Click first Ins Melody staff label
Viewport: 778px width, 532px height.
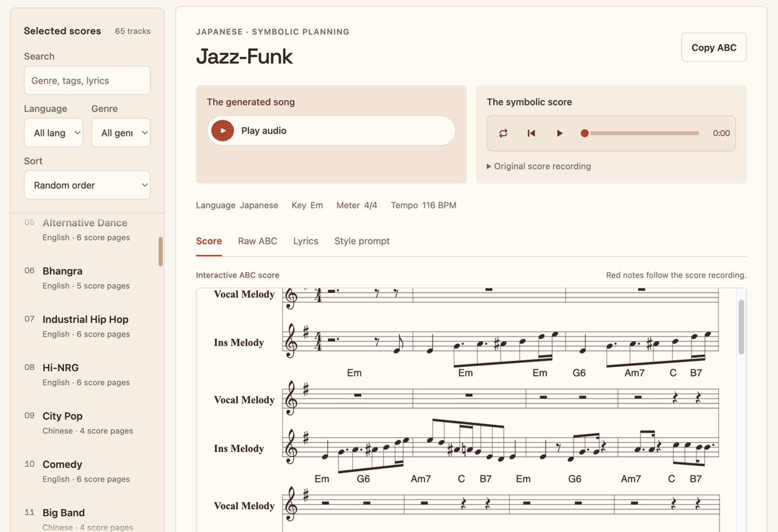239,342
